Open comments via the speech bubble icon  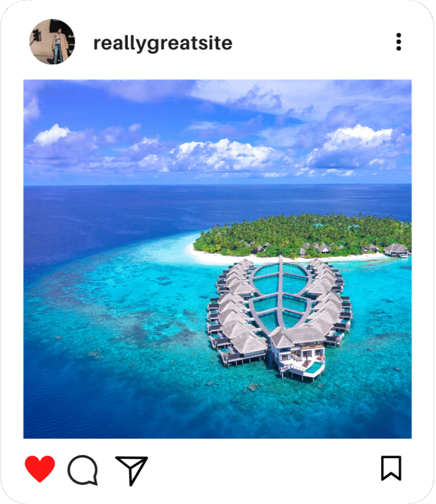click(83, 470)
